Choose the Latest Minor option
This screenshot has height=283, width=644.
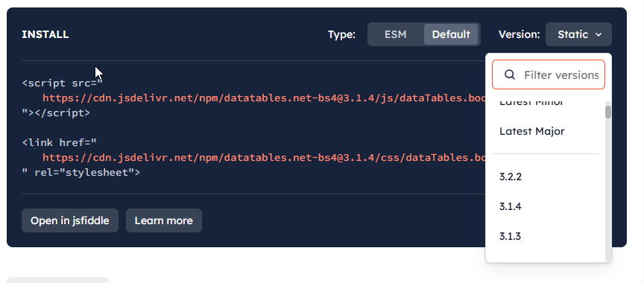coord(531,103)
